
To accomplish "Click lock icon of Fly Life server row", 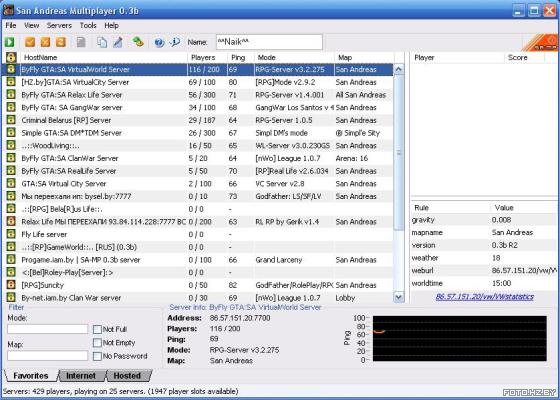I will coord(11,234).
